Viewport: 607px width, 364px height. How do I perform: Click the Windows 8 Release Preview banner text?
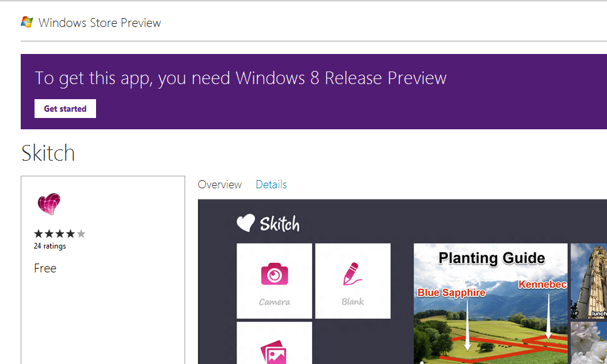(240, 78)
